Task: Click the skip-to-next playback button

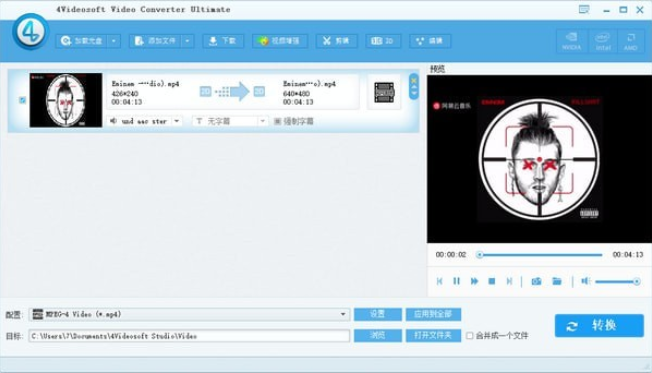Action: 509,282
